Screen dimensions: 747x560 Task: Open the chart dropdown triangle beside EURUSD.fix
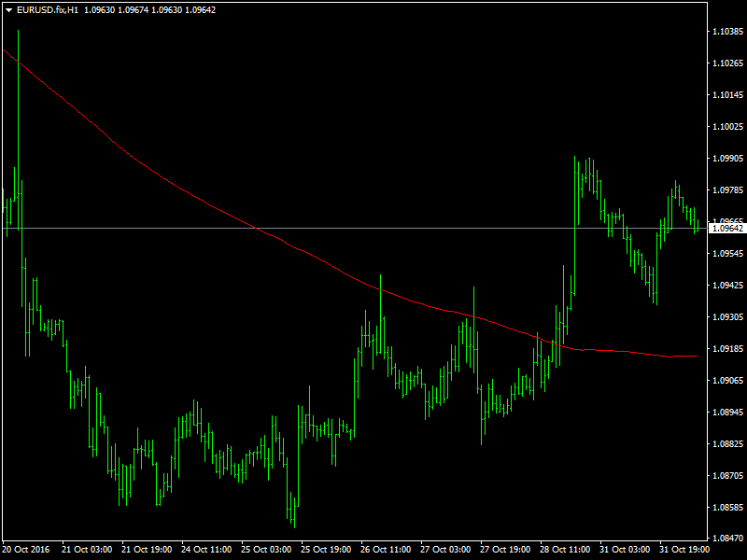(8, 10)
